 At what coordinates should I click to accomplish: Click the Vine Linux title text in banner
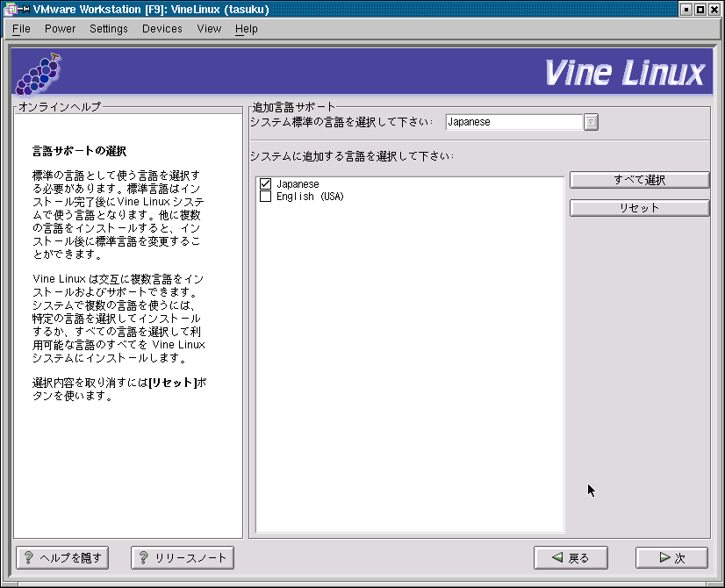624,73
